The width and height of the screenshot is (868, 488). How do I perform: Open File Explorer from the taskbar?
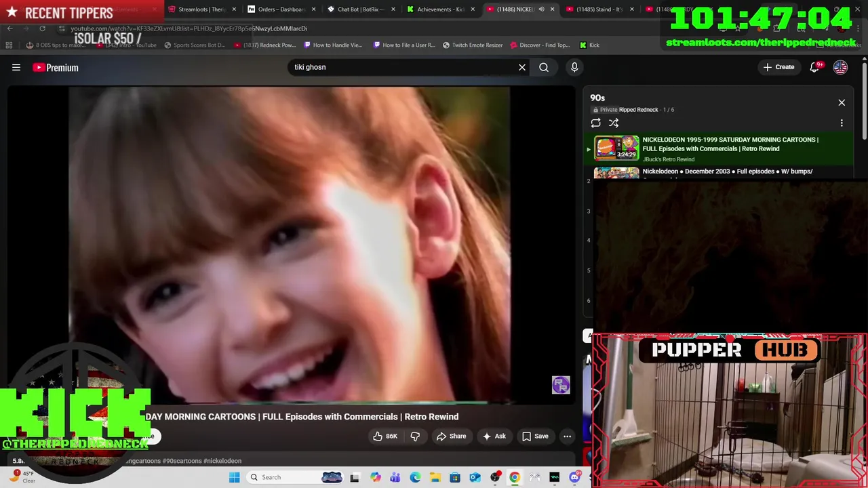coord(435,478)
